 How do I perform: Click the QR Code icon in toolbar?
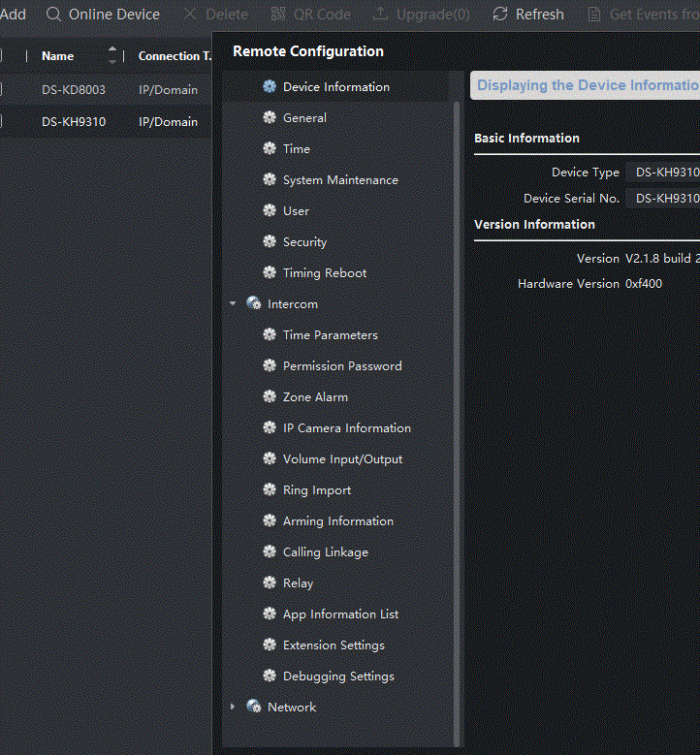[278, 15]
